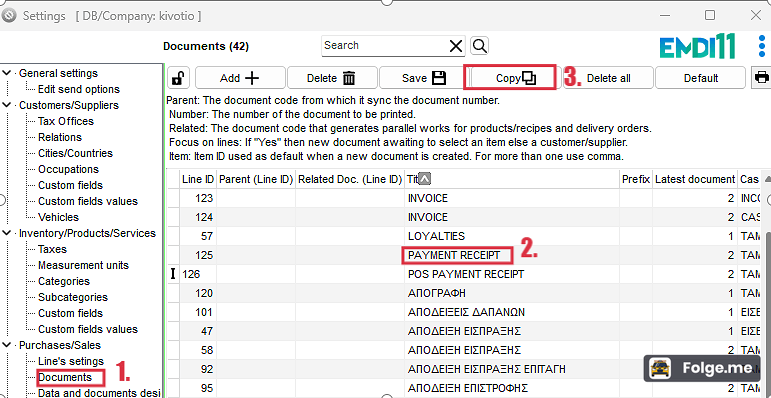The image size is (771, 398).
Task: Open Documents in the settings tree
Action: 65,377
